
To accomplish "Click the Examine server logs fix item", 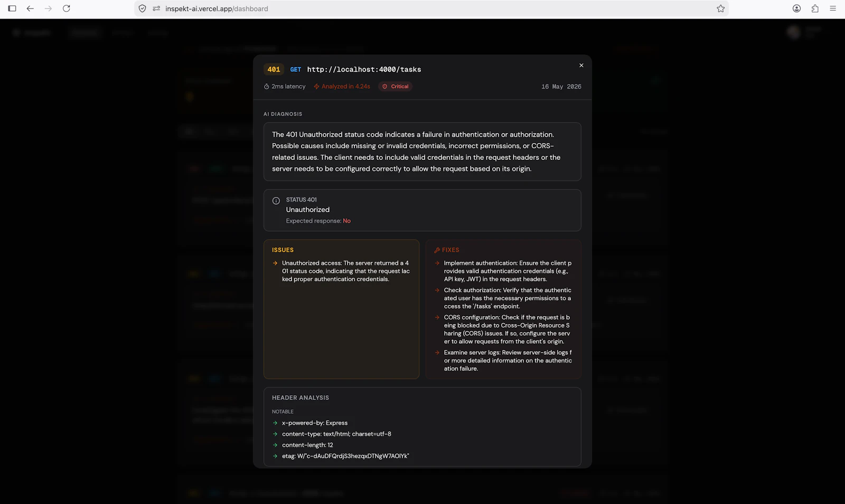I will point(508,360).
